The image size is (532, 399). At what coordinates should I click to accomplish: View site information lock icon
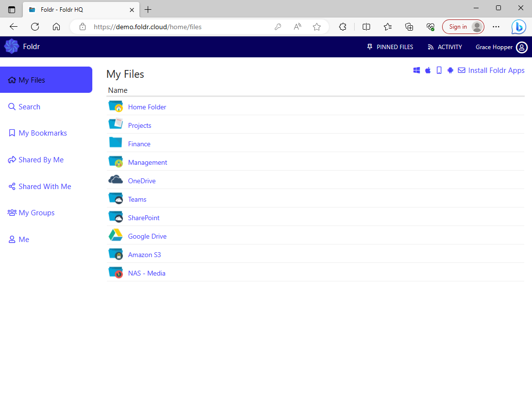83,27
